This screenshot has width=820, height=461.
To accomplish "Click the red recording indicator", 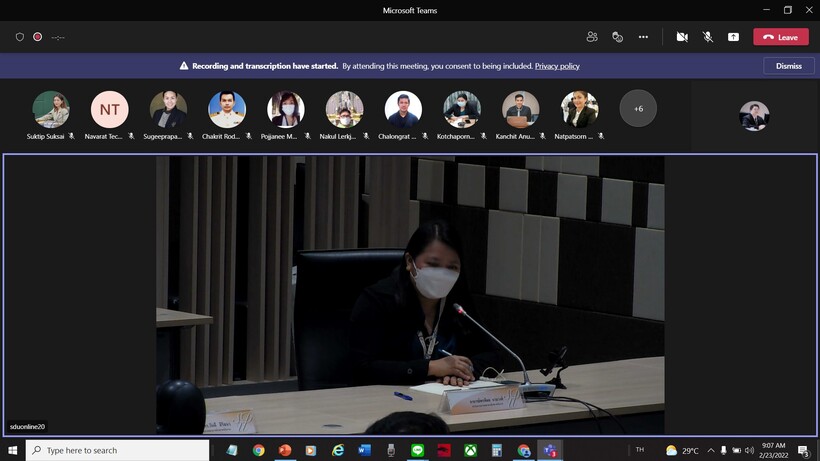I will pyautogui.click(x=38, y=37).
